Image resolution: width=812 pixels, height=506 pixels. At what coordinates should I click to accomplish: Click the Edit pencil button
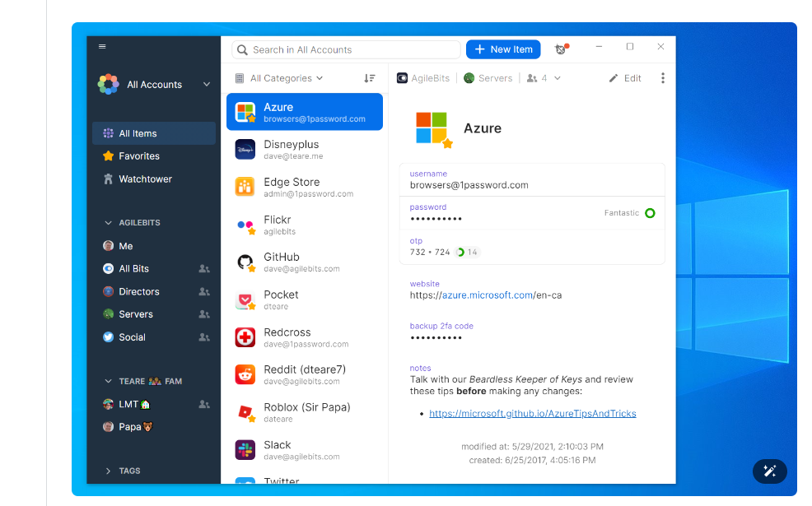(625, 78)
